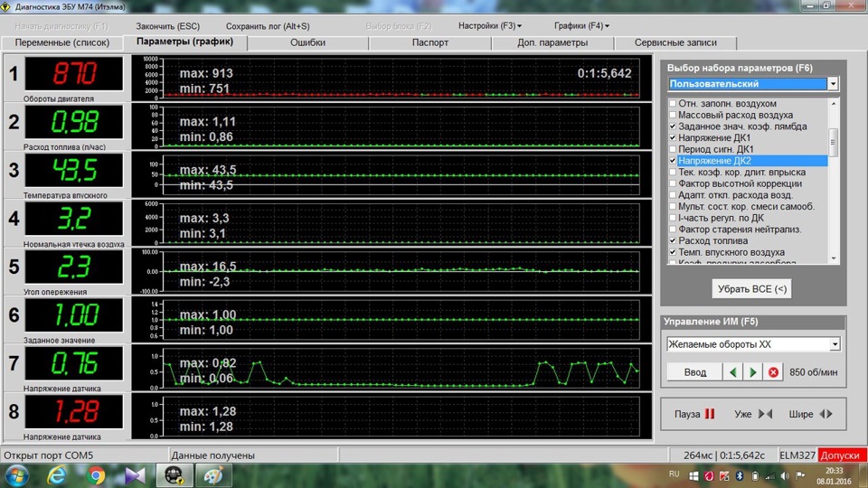Click the parameter list scrollbar thumb
Screen dimensions: 868x488
coord(834,142)
